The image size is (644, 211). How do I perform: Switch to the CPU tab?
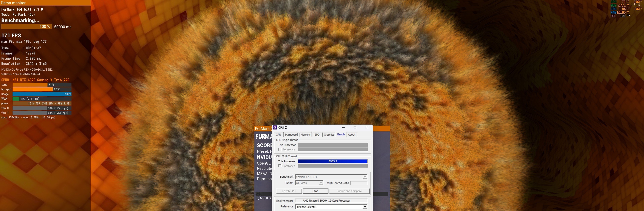coord(278,135)
